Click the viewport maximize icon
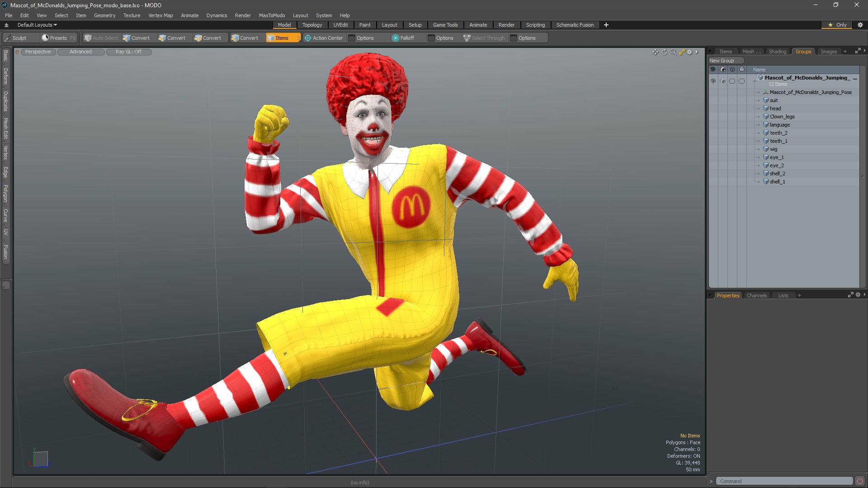 (682, 52)
